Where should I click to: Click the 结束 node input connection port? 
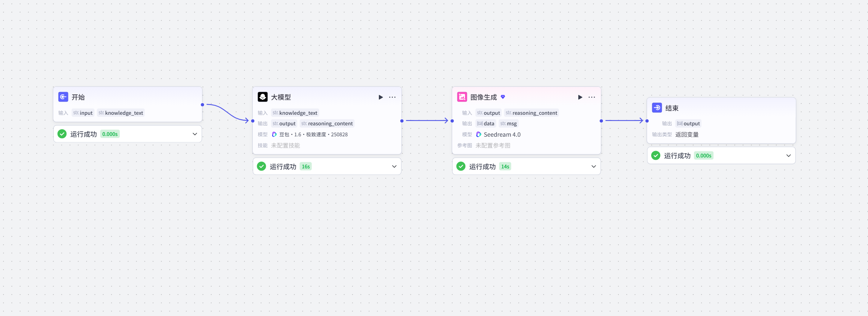(x=647, y=121)
